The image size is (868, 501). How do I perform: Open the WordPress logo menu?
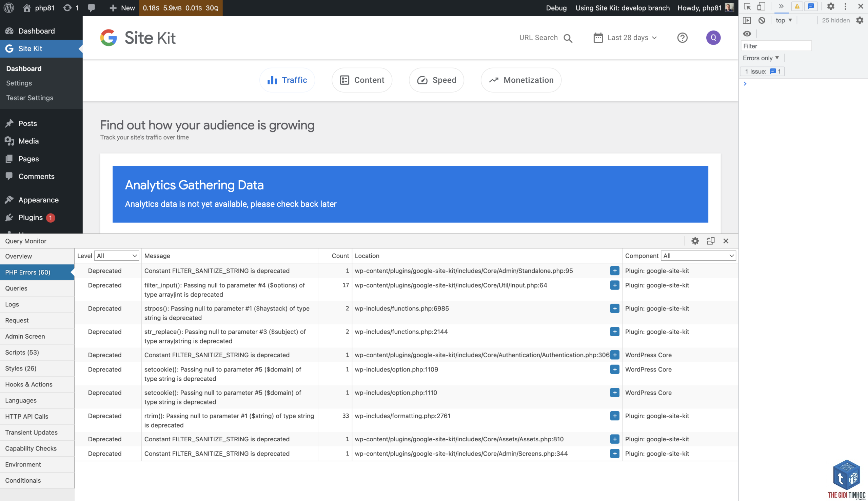pyautogui.click(x=9, y=7)
